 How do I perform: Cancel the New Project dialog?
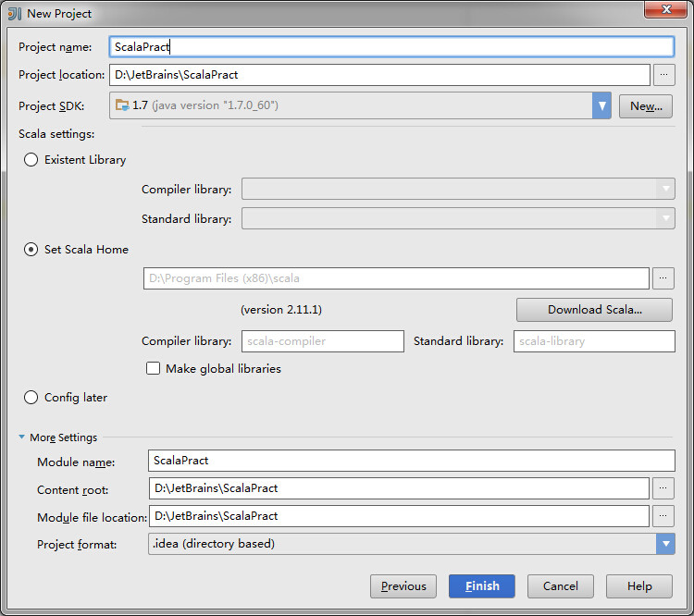pyautogui.click(x=561, y=586)
